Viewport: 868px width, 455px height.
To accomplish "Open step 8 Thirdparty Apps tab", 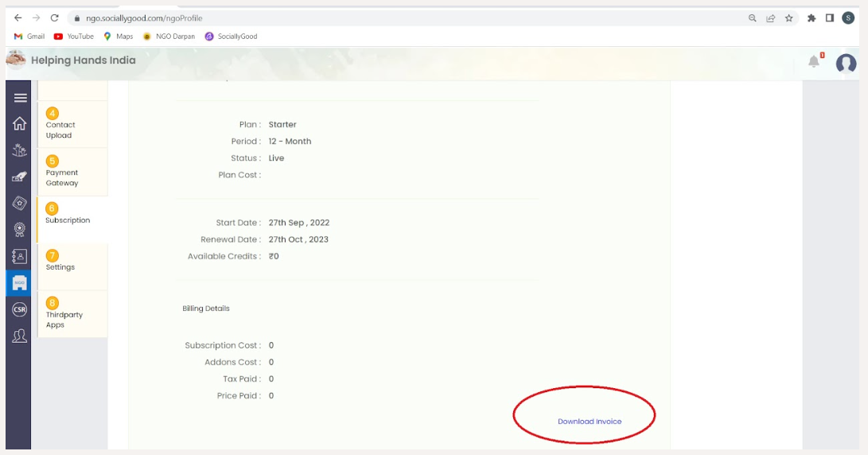I will pyautogui.click(x=72, y=314).
